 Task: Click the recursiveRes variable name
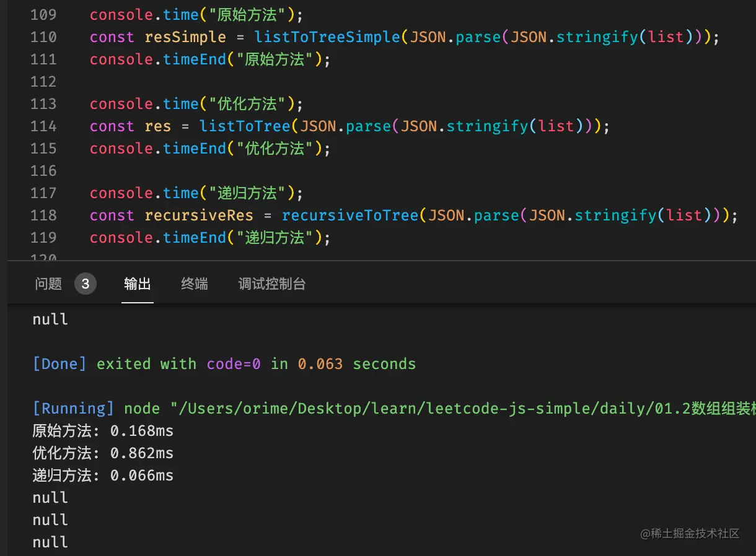click(199, 215)
